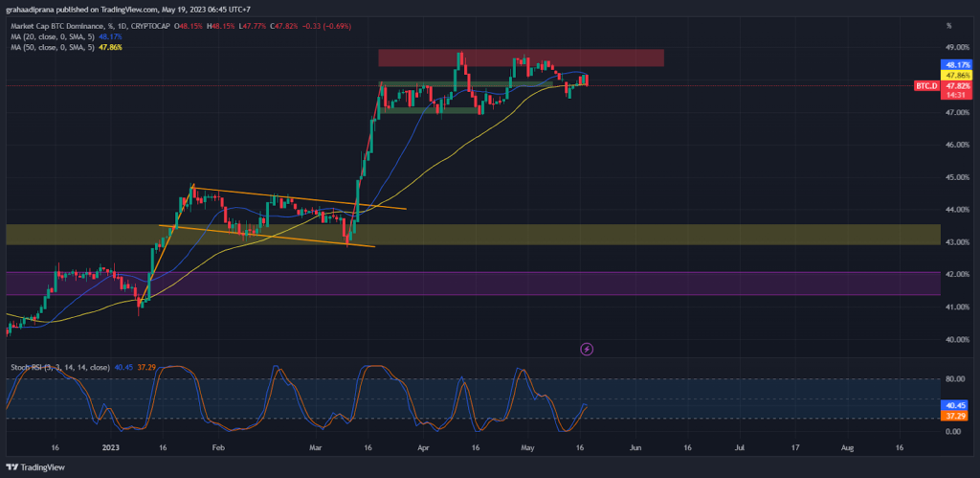980x478 pixels.
Task: Select the yellow support zone near 43%
Action: [473, 235]
